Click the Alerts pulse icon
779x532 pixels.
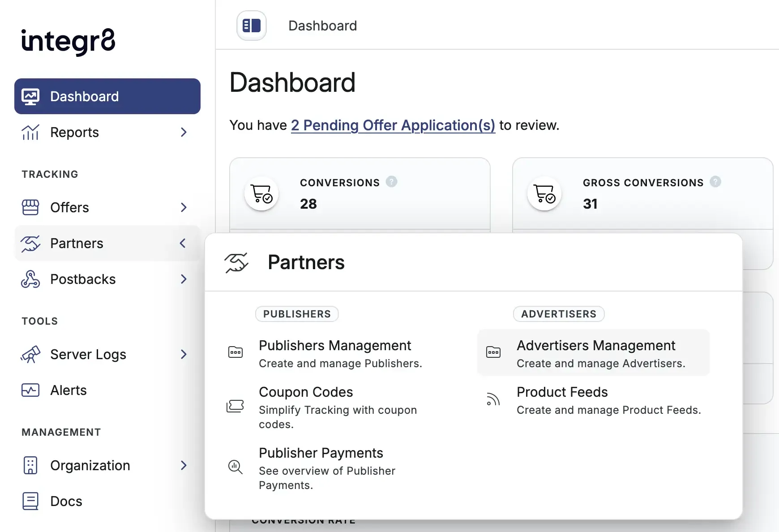(x=30, y=390)
